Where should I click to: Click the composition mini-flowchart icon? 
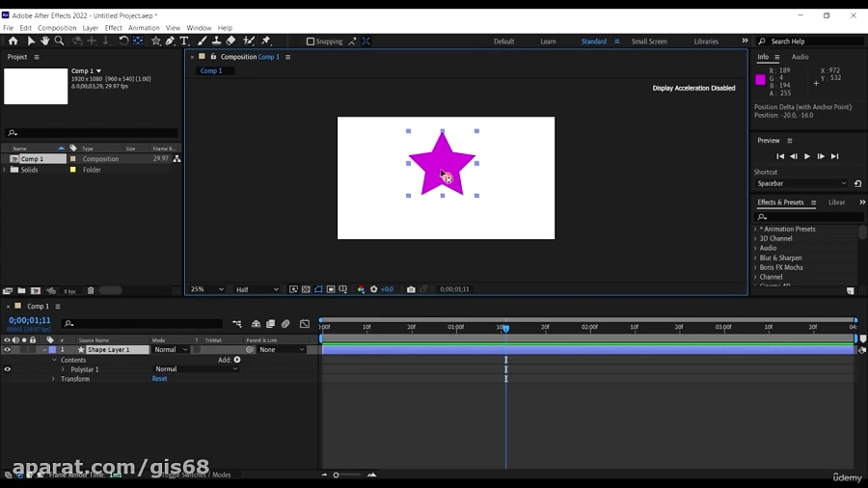[237, 324]
